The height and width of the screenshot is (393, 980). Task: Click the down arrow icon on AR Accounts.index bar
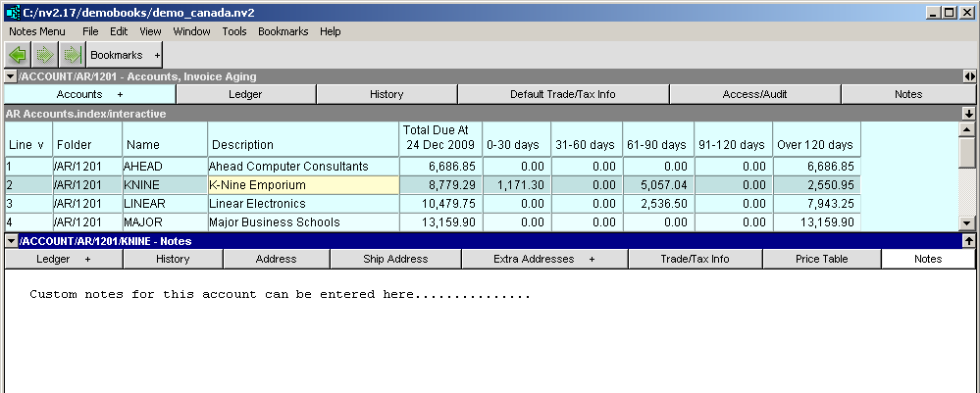point(969,114)
